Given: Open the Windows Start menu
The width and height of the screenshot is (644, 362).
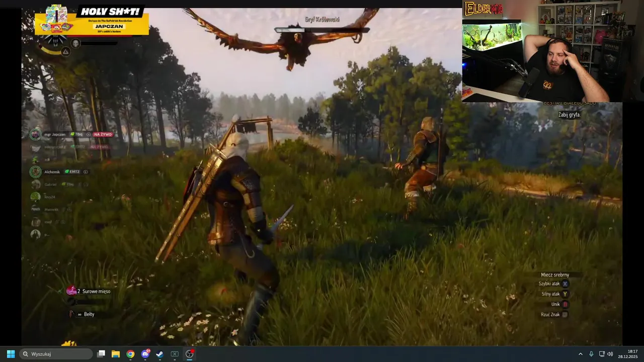Looking at the screenshot, I should click(11, 354).
